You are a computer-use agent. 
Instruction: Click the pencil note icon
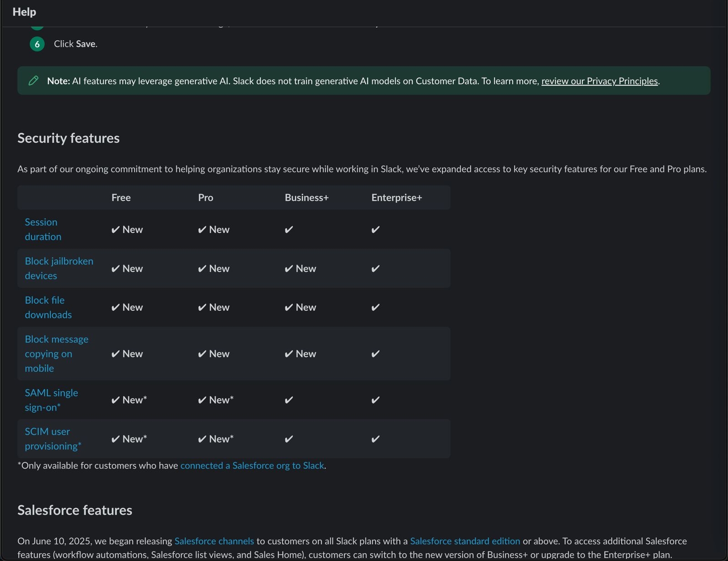pyautogui.click(x=33, y=81)
